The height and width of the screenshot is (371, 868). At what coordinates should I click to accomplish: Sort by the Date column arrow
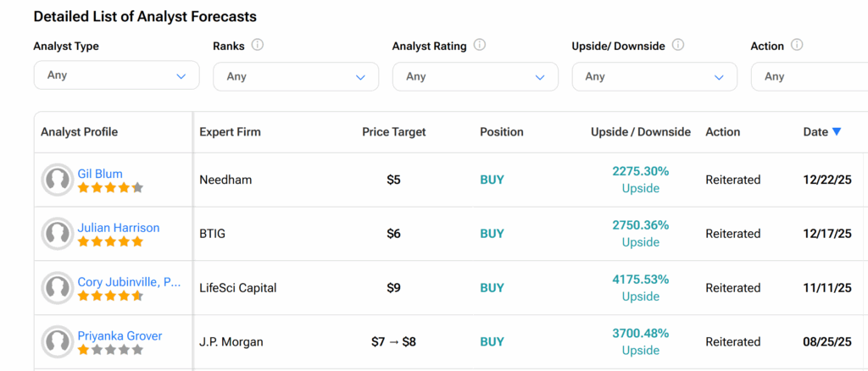(837, 132)
